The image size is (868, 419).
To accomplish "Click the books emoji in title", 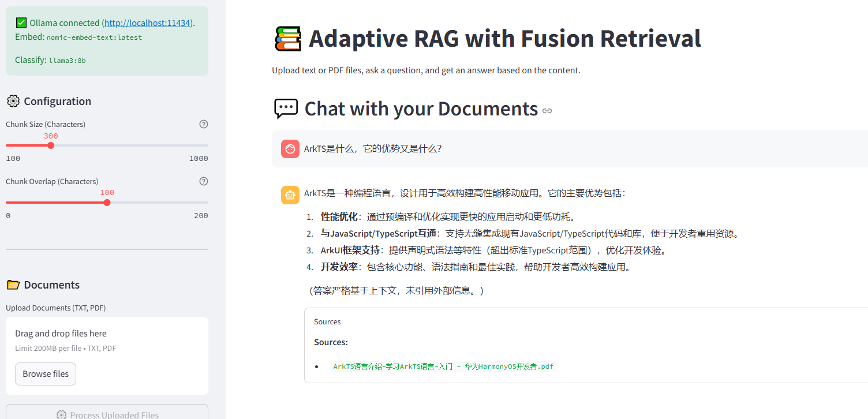I will coord(287,39).
